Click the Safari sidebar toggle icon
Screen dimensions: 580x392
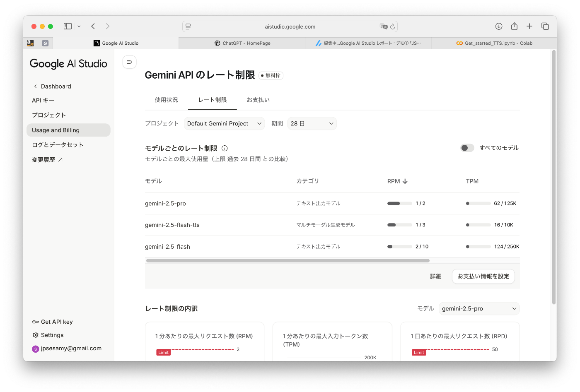[x=68, y=26]
